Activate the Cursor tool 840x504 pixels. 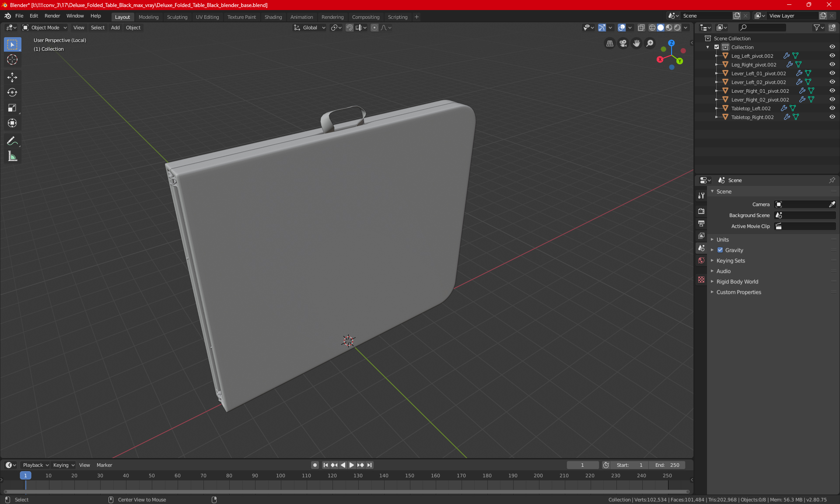coord(12,60)
